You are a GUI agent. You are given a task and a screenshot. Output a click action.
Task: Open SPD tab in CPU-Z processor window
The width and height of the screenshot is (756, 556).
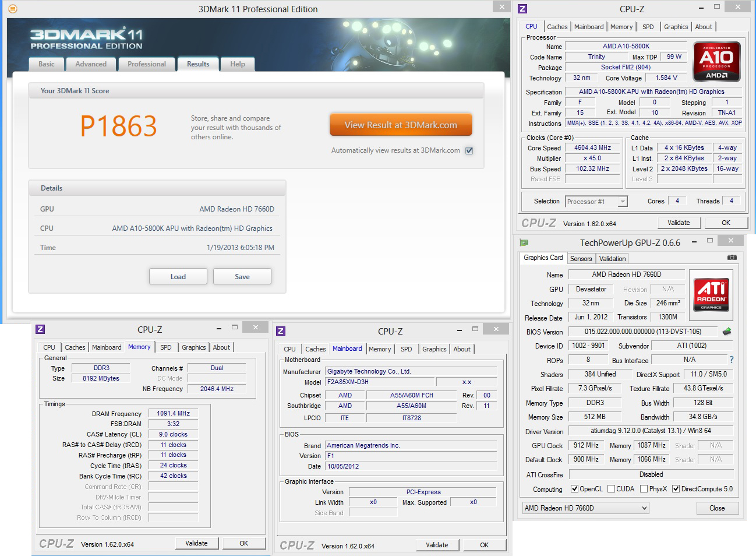click(648, 27)
